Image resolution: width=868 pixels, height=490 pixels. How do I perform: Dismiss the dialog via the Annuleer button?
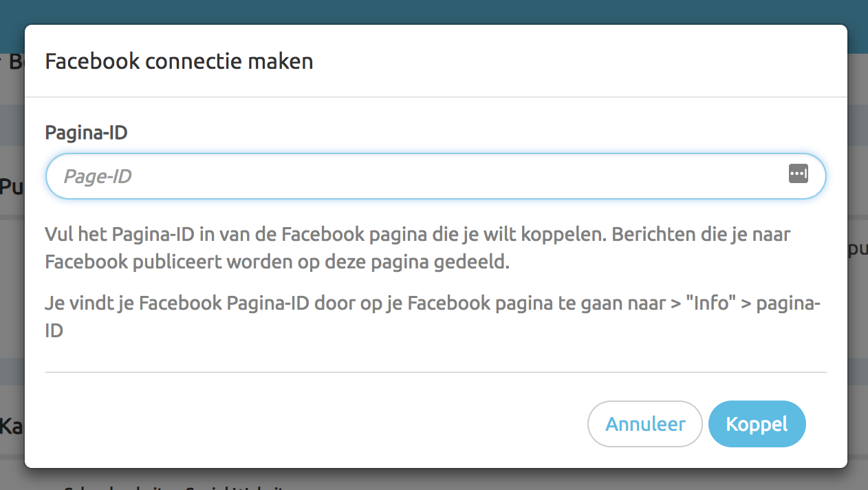pyautogui.click(x=644, y=424)
